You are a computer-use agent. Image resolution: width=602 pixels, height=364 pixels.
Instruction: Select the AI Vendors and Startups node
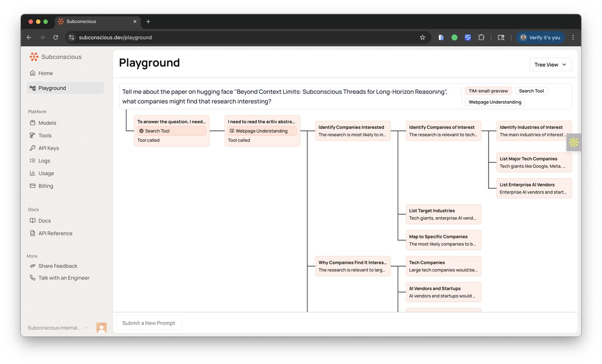443,292
